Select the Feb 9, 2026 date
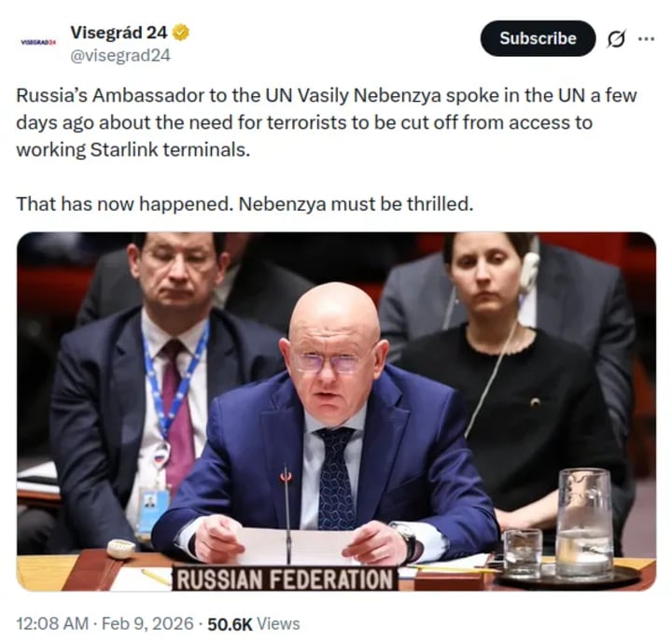The width and height of the screenshot is (672, 642). tap(147, 623)
